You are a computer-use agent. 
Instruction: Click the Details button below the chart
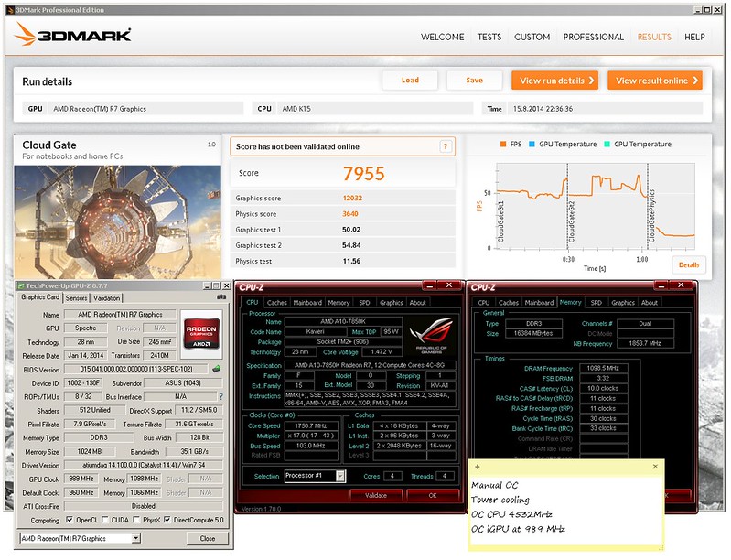[x=689, y=264]
